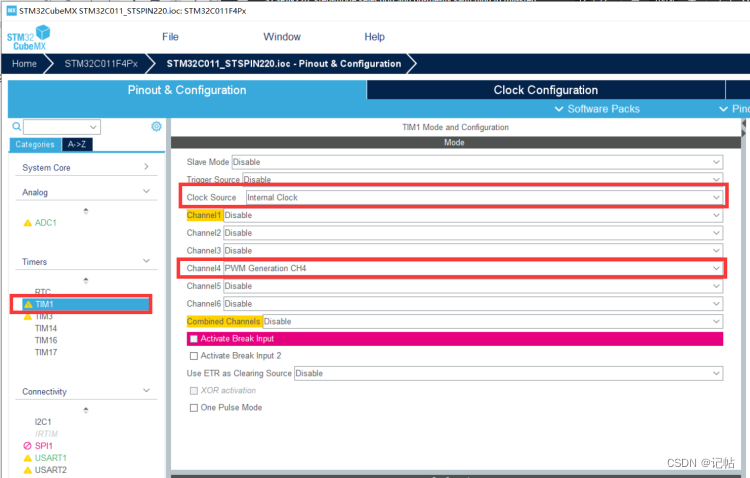The width and height of the screenshot is (750, 478).
Task: Select TIM17 in the Timers list
Action: 46,352
